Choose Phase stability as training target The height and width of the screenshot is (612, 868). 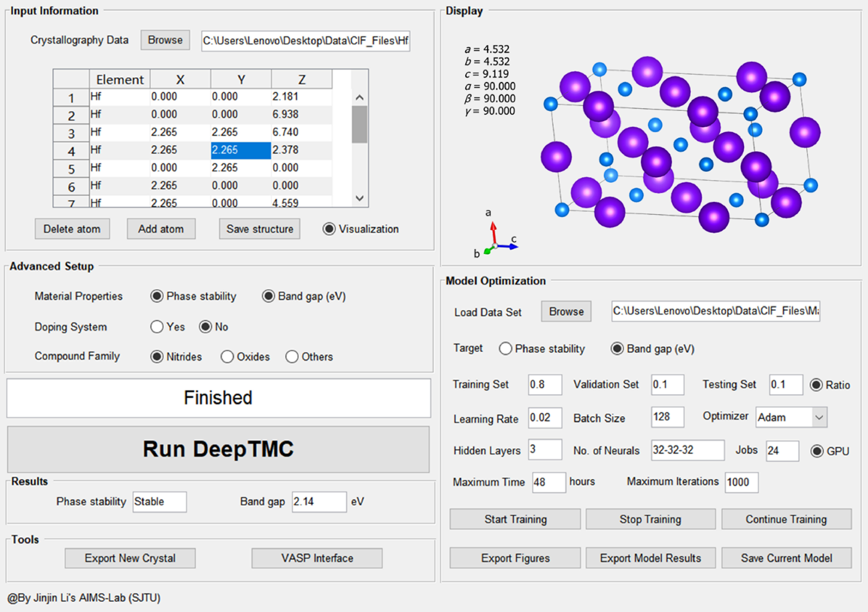505,349
